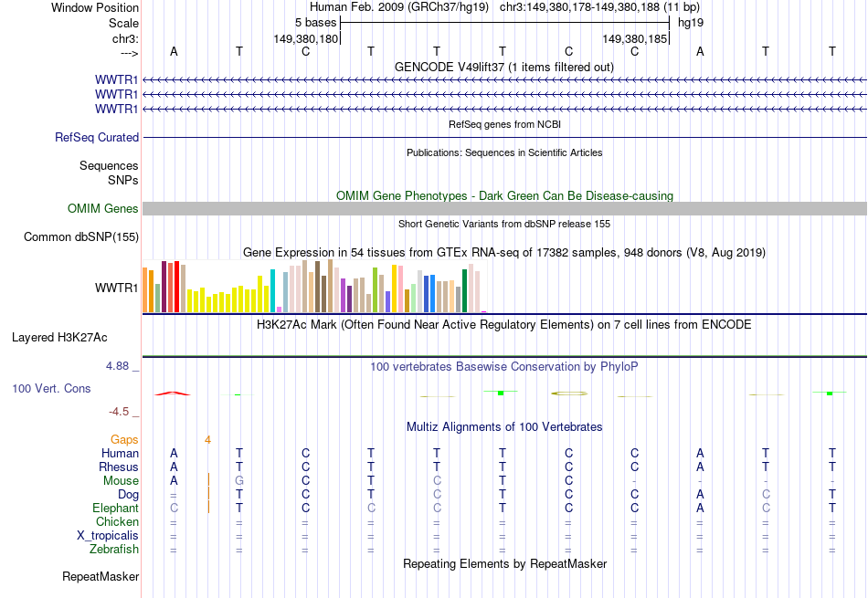Click the RepeatMasker track label
The width and height of the screenshot is (868, 598).
pos(101,576)
